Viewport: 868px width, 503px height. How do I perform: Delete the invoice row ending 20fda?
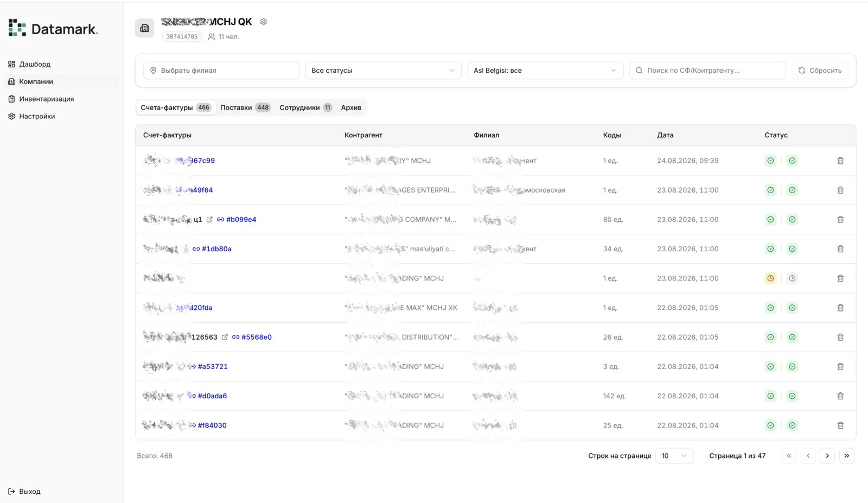[840, 308]
